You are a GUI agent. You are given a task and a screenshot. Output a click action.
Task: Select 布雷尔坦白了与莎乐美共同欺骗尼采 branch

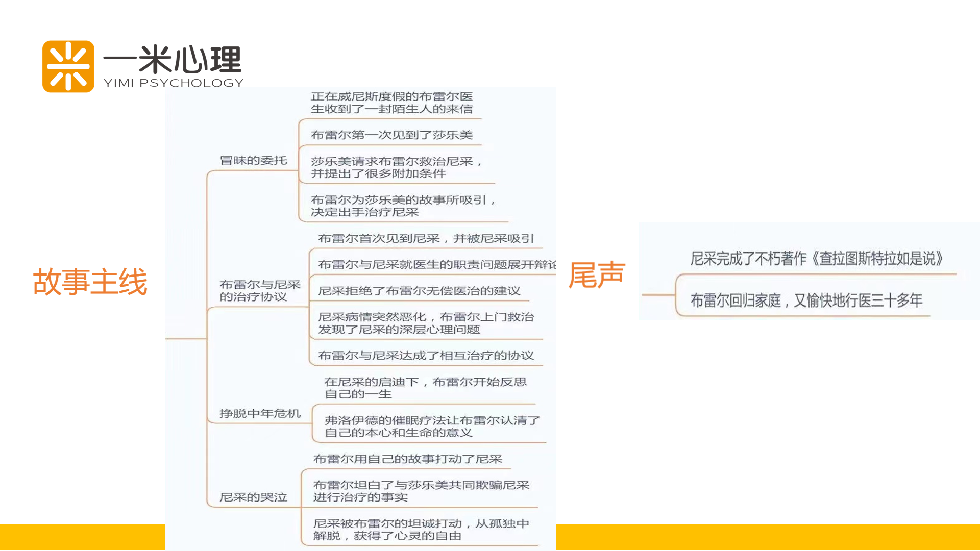(421, 491)
